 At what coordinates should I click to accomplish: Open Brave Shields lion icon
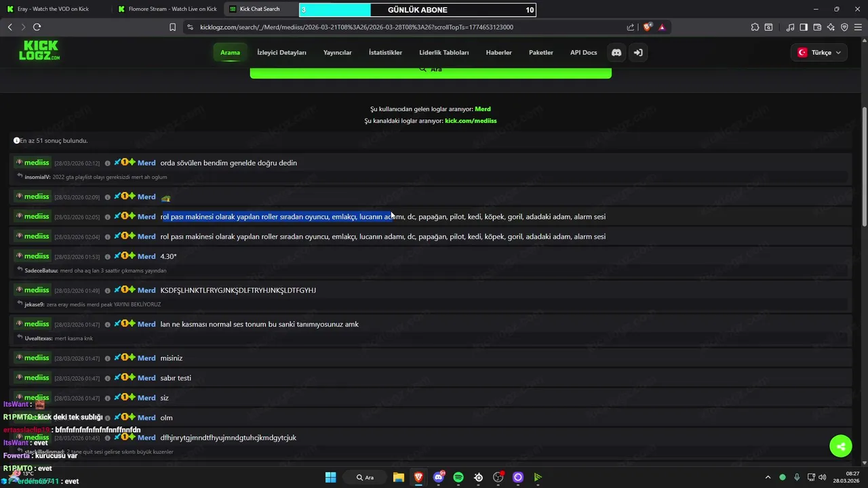click(x=648, y=27)
